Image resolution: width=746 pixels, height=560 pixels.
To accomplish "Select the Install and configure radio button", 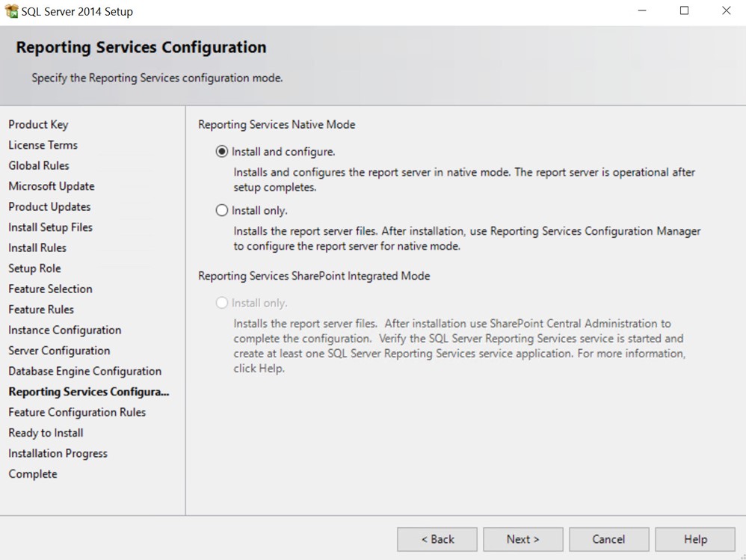I will [222, 152].
